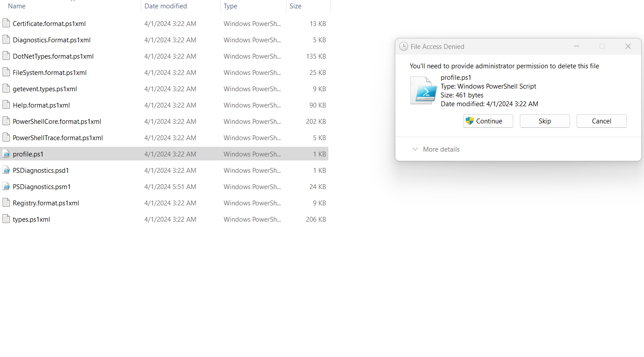Click the PowerShell script icon beside profile.ps1
Screen dimensions: 644x357
(6, 153)
